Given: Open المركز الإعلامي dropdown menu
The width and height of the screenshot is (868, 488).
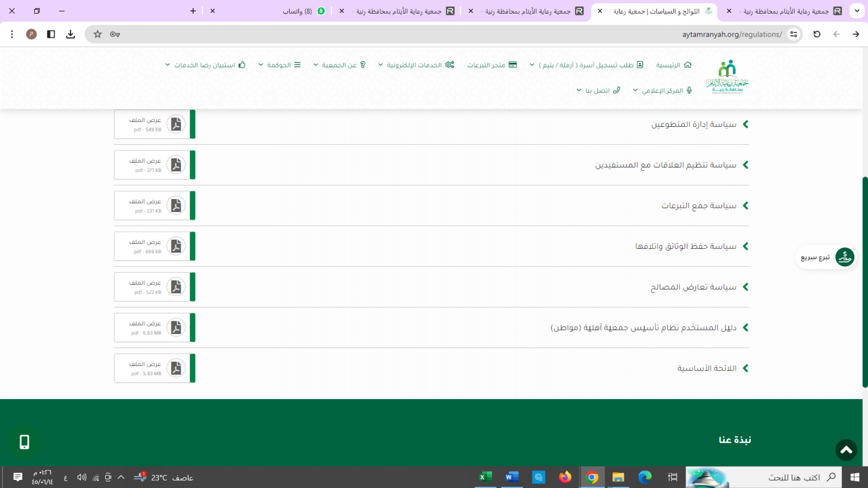Looking at the screenshot, I should (x=662, y=90).
